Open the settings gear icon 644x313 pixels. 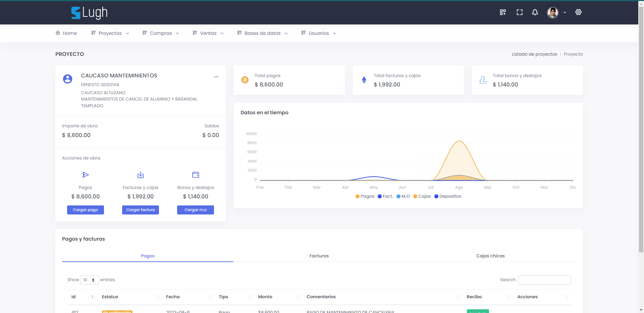(x=578, y=12)
